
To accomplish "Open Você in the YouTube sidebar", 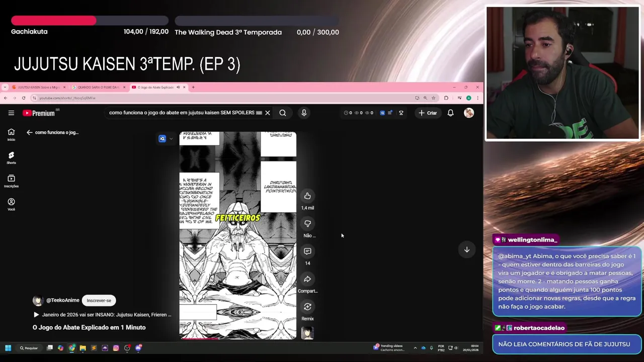I will (11, 205).
